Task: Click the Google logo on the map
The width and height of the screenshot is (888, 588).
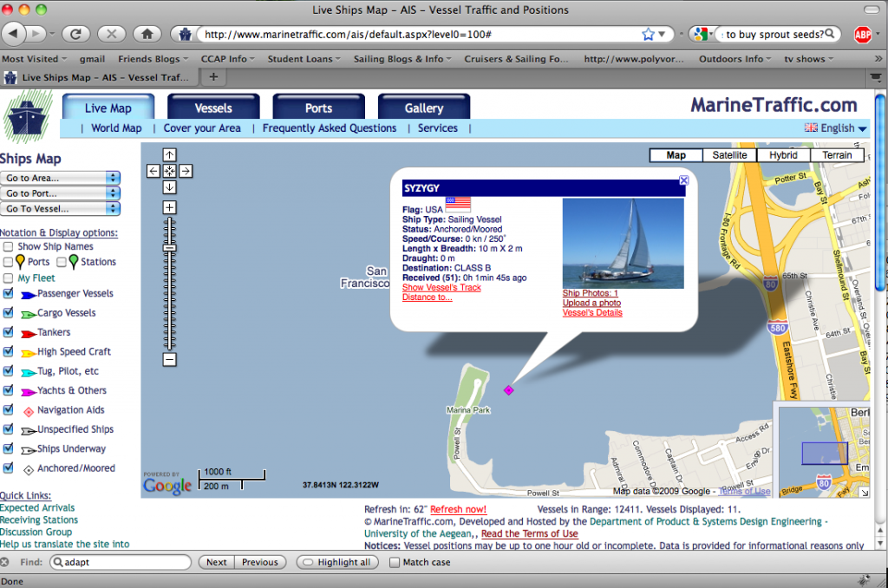Action: pyautogui.click(x=167, y=486)
